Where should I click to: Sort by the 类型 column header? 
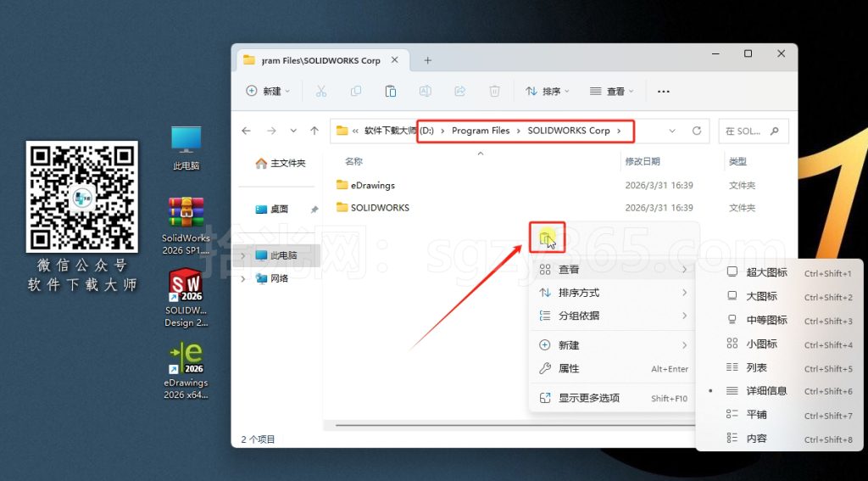[x=737, y=162]
